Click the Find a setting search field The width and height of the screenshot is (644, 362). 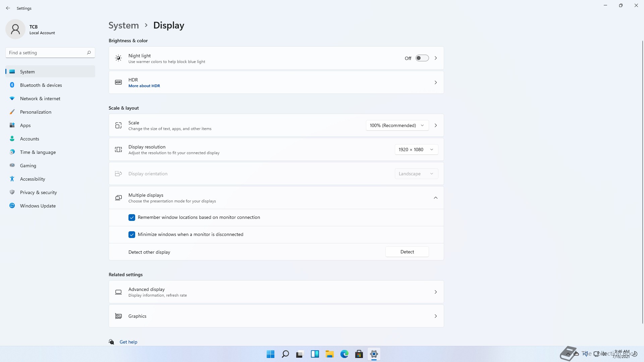45,53
